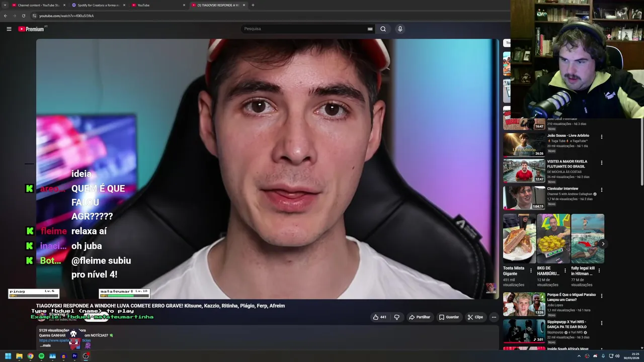Open the clock showing 21:25
Viewport: 644px width, 362px height.
click(x=632, y=356)
